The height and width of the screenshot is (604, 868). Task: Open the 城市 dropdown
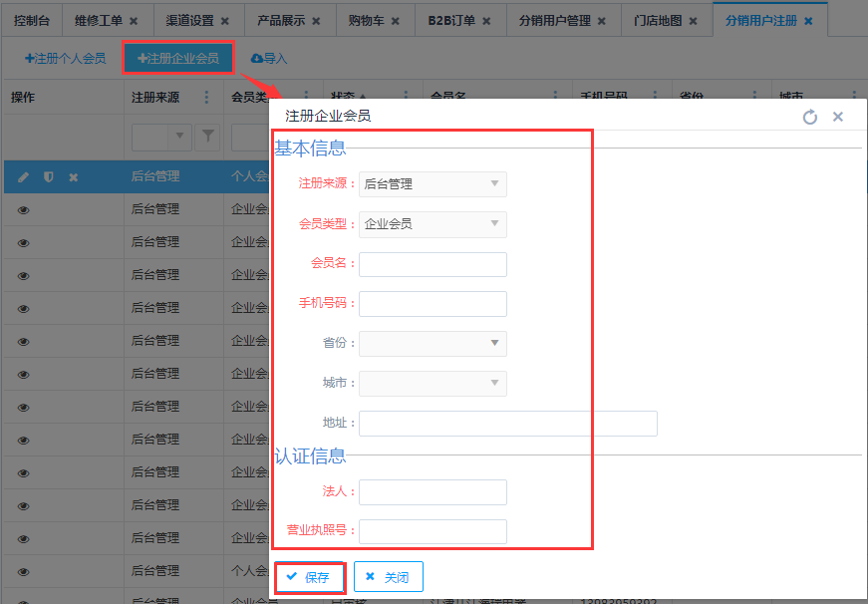(433, 384)
